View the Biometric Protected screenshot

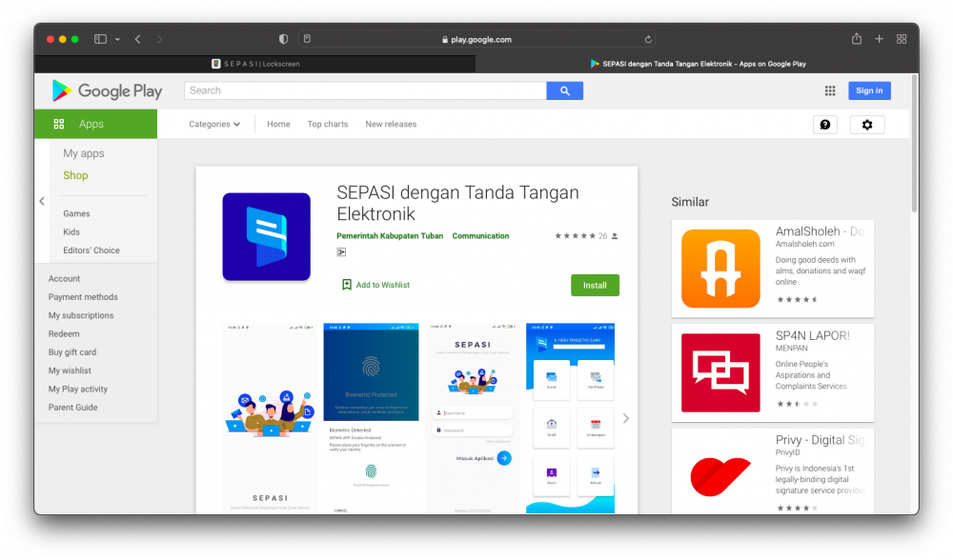point(371,418)
